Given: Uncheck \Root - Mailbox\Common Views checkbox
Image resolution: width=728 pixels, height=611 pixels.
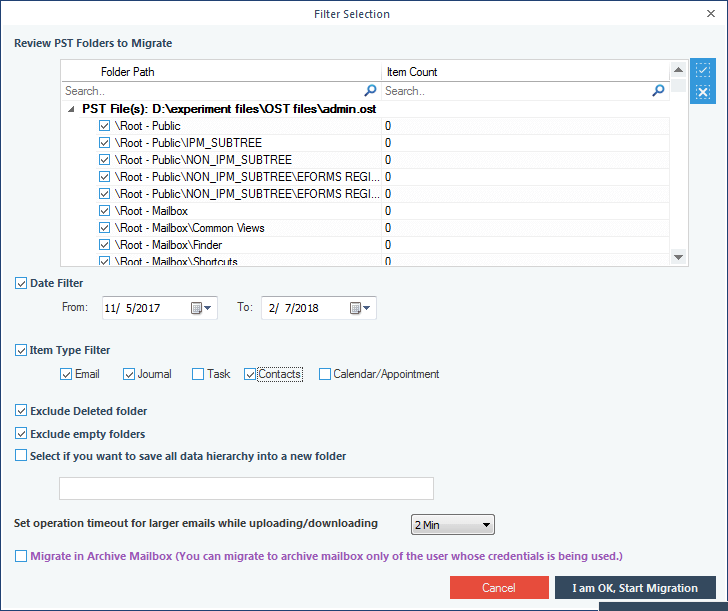Looking at the screenshot, I should (x=104, y=228).
